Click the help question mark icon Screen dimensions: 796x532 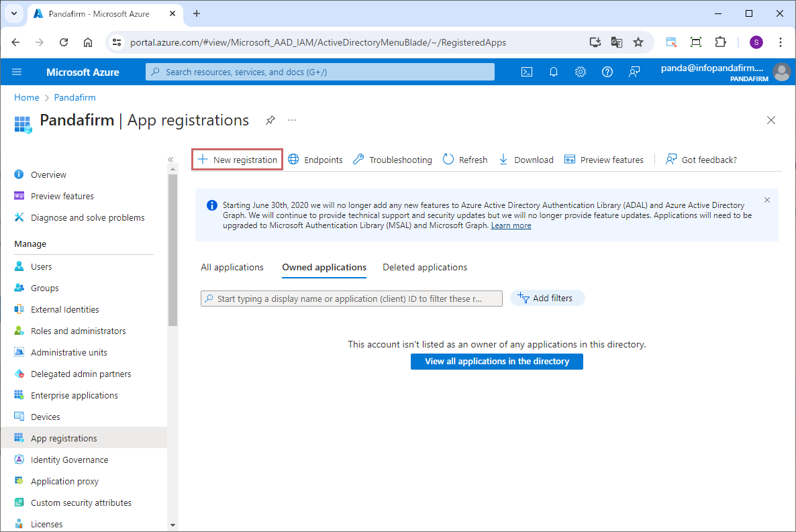click(607, 72)
